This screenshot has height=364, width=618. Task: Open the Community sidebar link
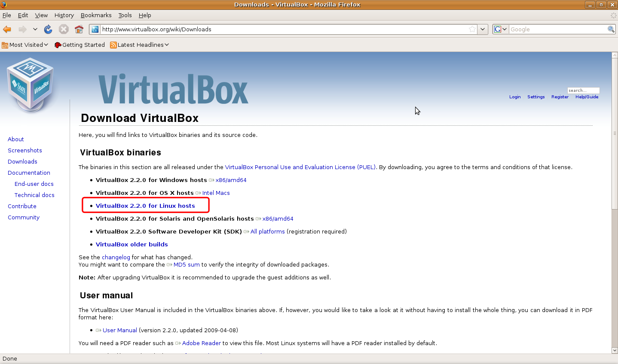pos(24,217)
